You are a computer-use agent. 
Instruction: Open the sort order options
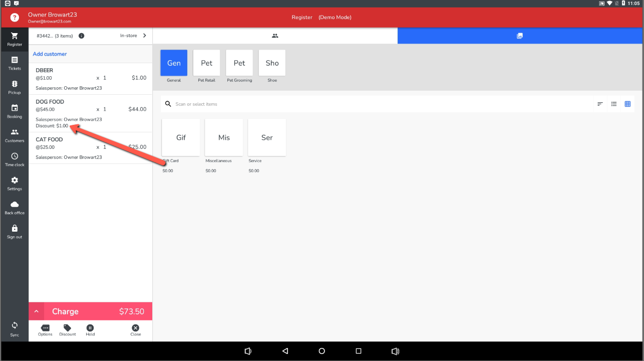600,104
